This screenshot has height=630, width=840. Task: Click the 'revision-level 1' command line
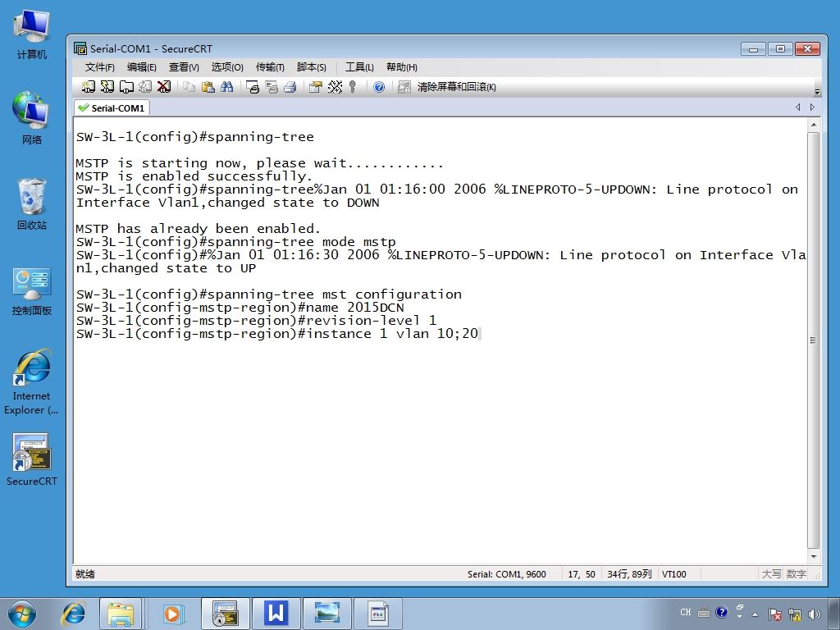[256, 321]
